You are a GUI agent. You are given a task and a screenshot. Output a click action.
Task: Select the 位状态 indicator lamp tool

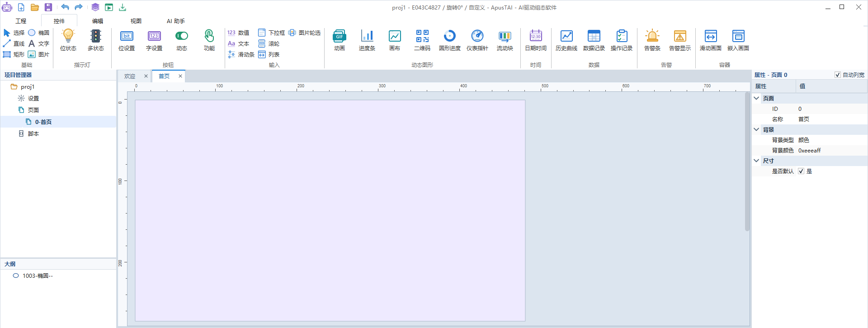[x=68, y=40]
